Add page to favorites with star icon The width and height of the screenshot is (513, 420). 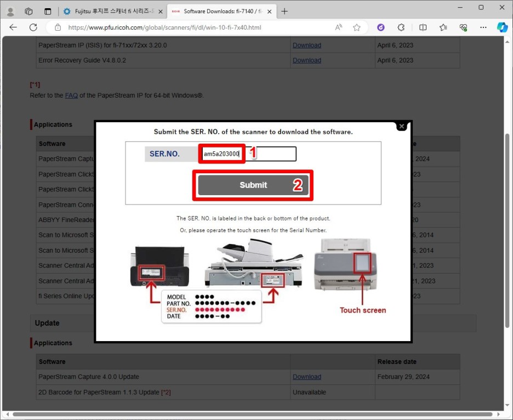click(x=357, y=27)
